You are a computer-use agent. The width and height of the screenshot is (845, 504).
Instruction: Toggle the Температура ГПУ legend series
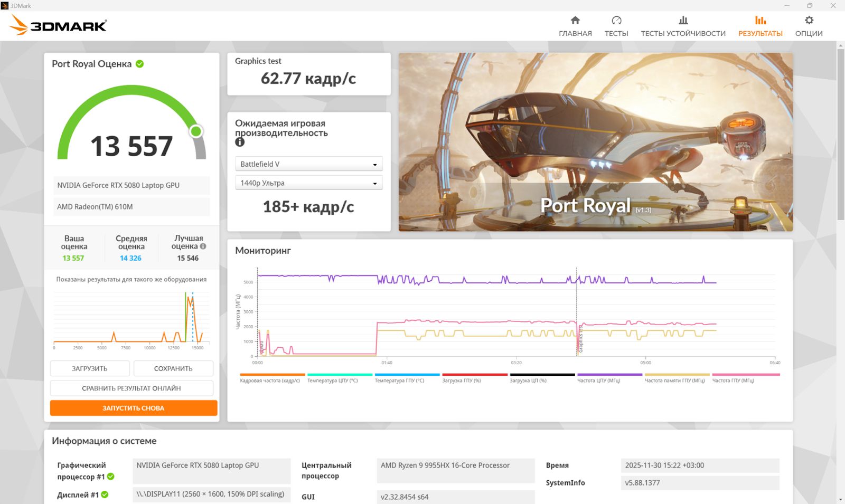click(407, 378)
